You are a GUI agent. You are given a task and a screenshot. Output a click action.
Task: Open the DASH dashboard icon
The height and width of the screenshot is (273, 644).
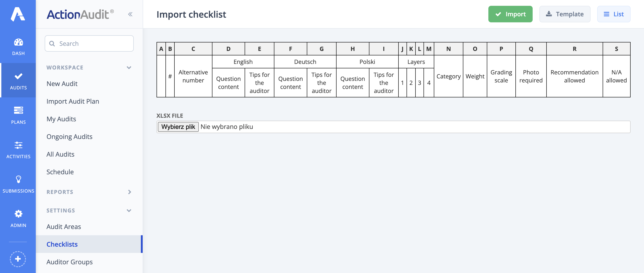coord(18,45)
